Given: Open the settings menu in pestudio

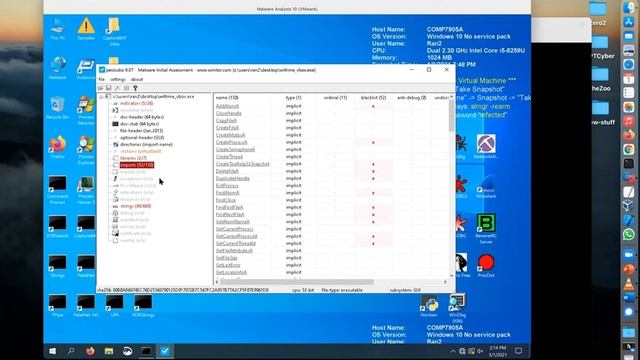Looking at the screenshot, I should coord(118,79).
